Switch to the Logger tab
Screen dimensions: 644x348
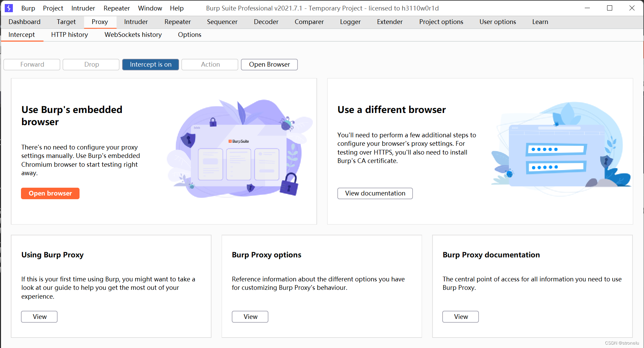[x=350, y=22]
